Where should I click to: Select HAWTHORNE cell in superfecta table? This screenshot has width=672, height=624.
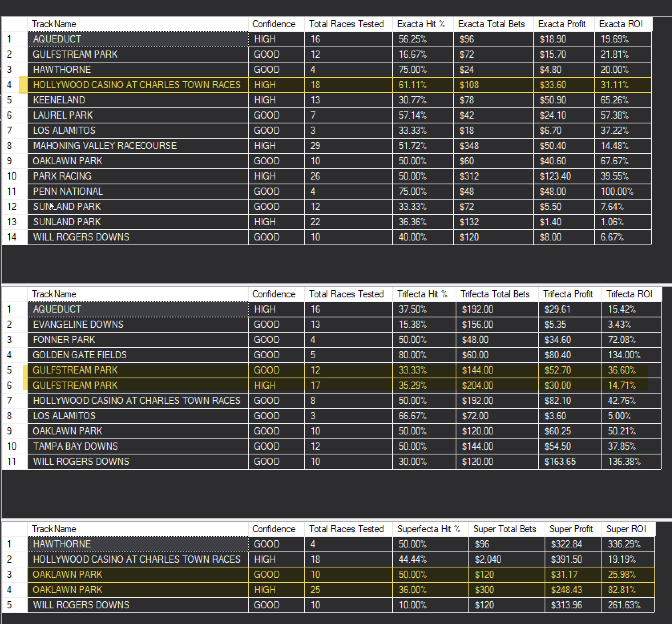[x=138, y=544]
